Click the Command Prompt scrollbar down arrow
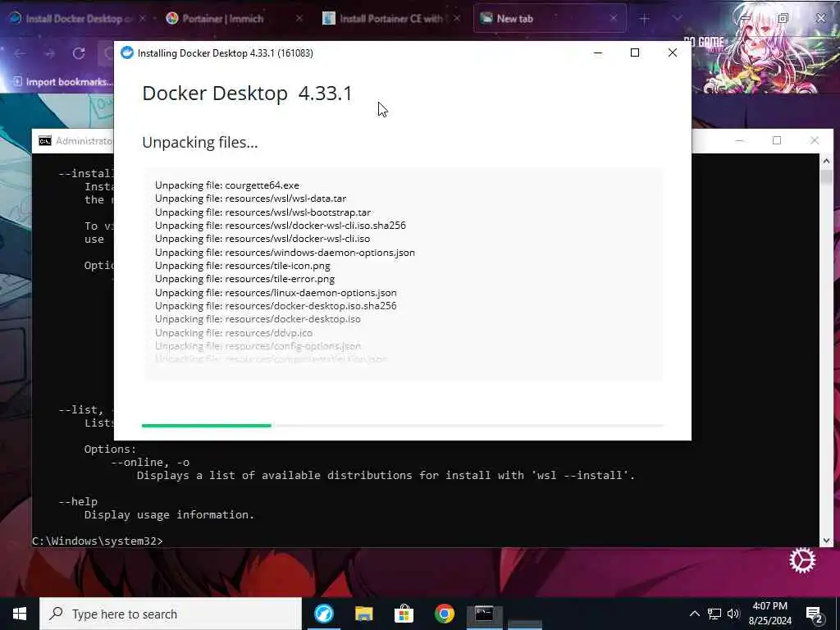Image resolution: width=840 pixels, height=630 pixels. pyautogui.click(x=826, y=541)
